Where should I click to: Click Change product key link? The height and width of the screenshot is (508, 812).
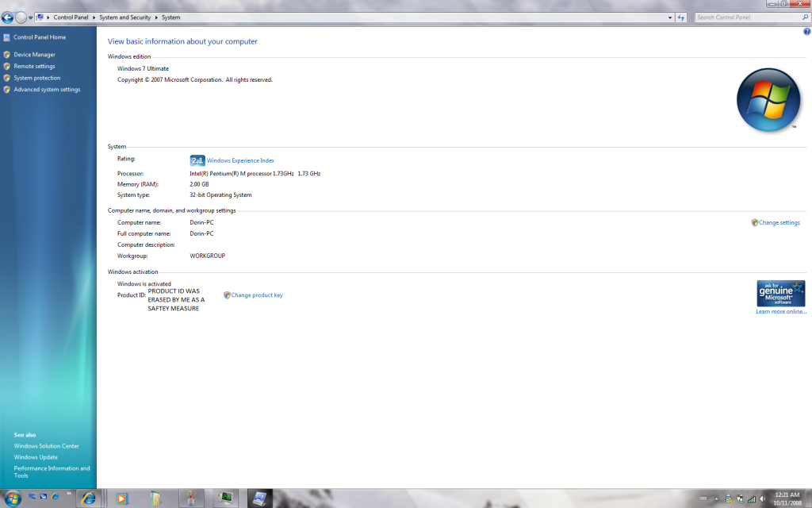click(x=257, y=295)
